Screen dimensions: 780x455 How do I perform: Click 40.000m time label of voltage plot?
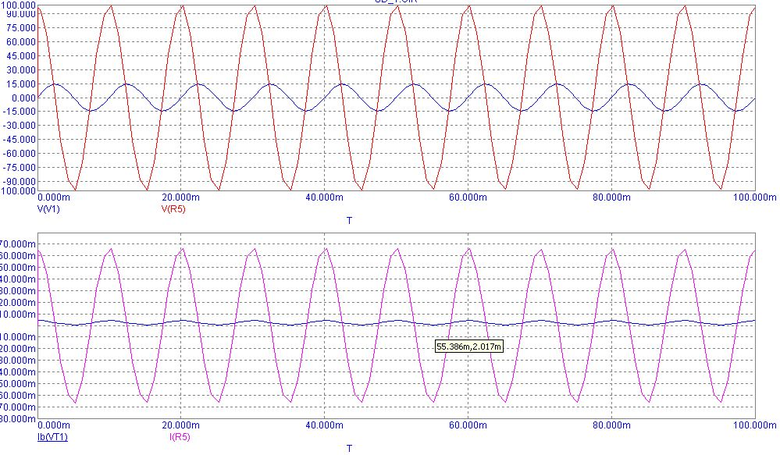[x=324, y=197]
